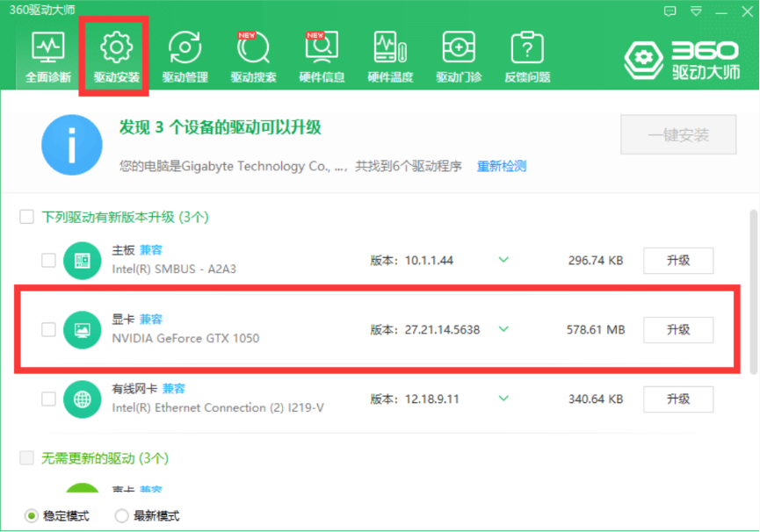The image size is (760, 532).
Task: Check the NVIDIA GeForce GTX 1050 checkbox
Action: [x=49, y=330]
